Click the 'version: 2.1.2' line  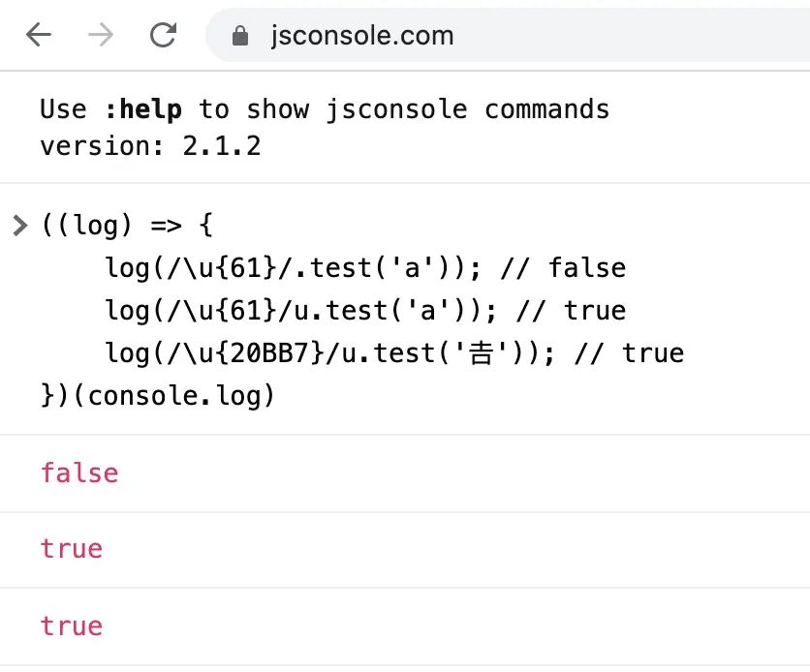pyautogui.click(x=150, y=146)
